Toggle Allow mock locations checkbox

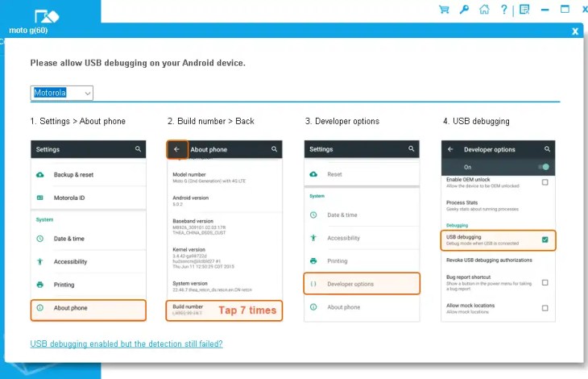click(545, 308)
